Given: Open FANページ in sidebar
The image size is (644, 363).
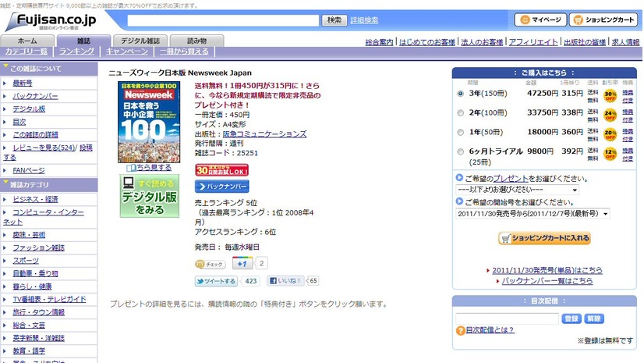Looking at the screenshot, I should click(29, 170).
